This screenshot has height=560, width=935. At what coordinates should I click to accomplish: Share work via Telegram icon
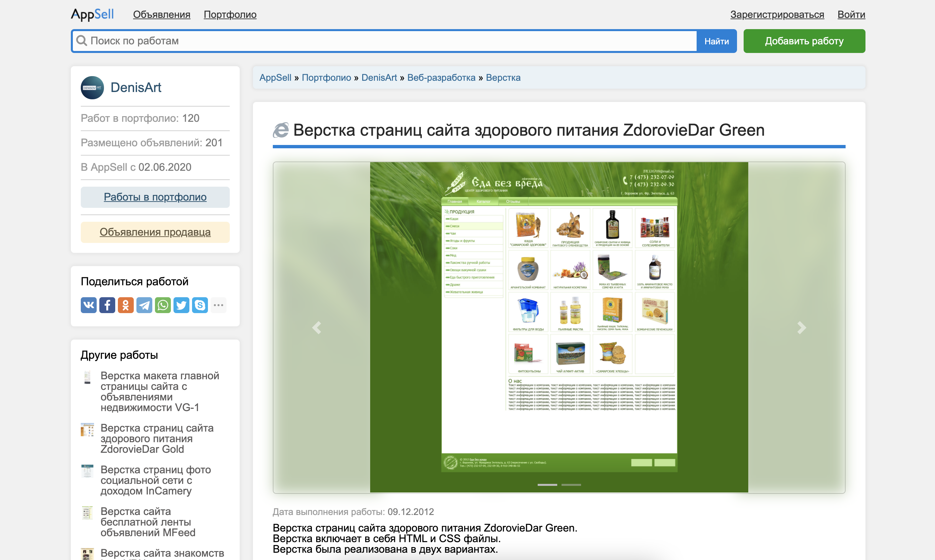coord(144,305)
